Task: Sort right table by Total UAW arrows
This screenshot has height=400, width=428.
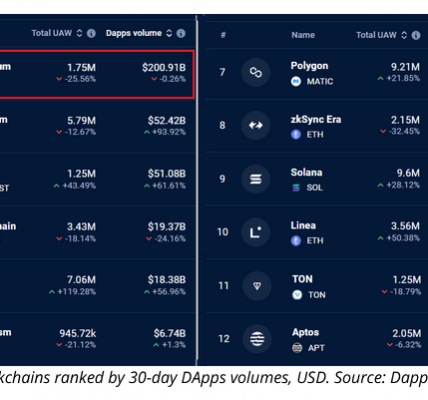Action: [404, 35]
